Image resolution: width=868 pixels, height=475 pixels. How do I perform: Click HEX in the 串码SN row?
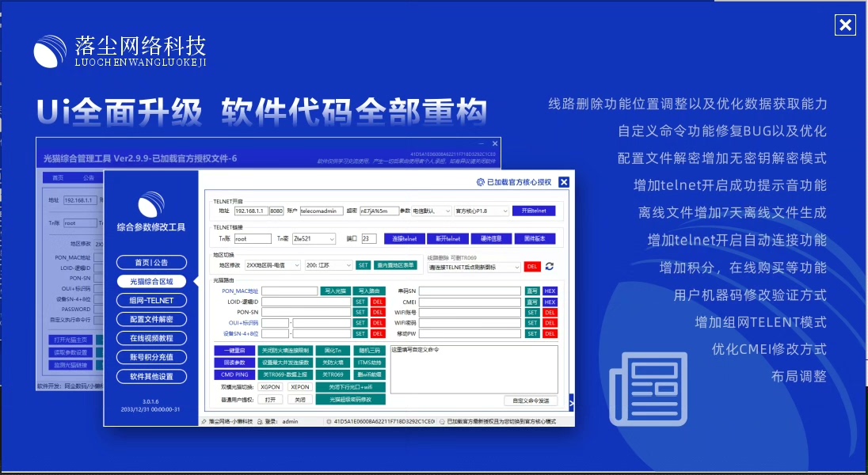[550, 291]
